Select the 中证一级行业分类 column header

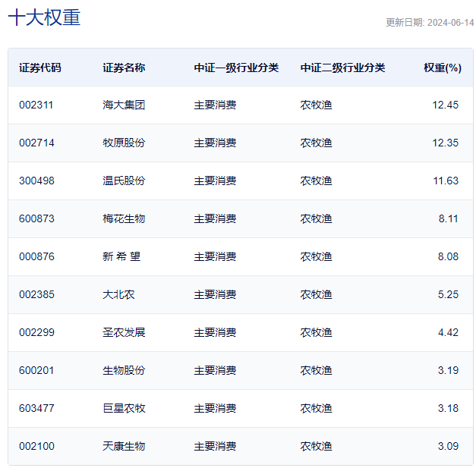(x=236, y=68)
